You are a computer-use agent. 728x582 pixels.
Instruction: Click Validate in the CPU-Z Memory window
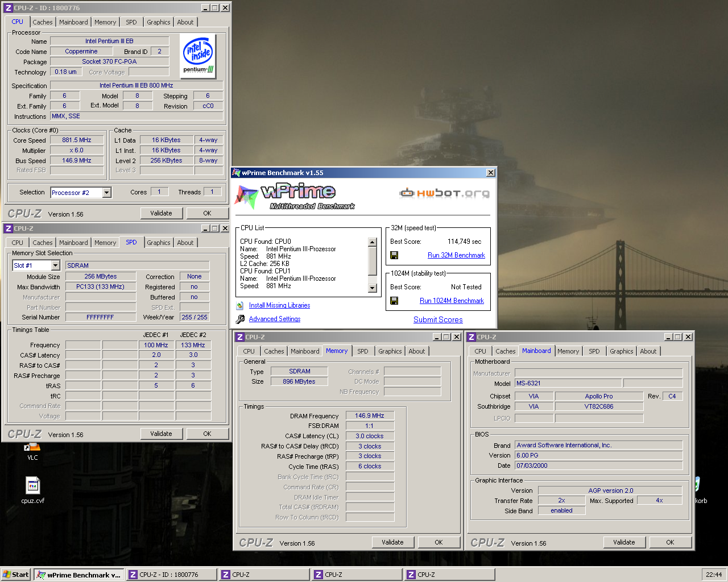tap(392, 542)
